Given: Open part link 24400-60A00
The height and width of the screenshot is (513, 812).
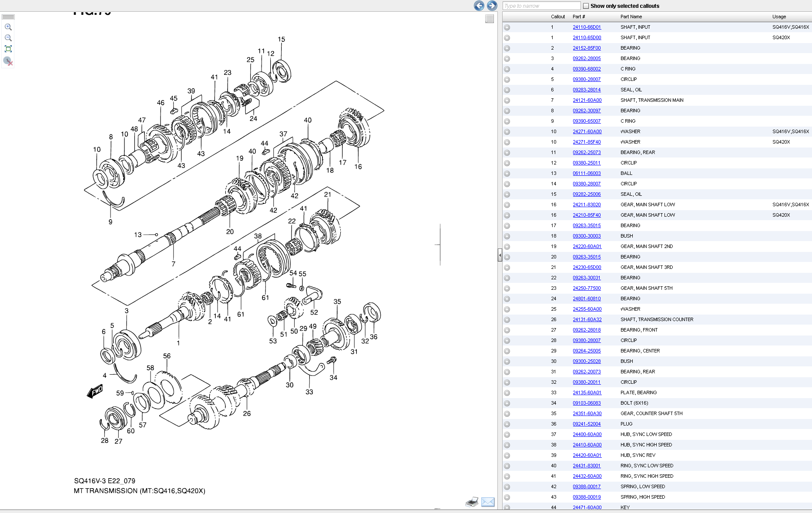Looking at the screenshot, I should coord(587,434).
